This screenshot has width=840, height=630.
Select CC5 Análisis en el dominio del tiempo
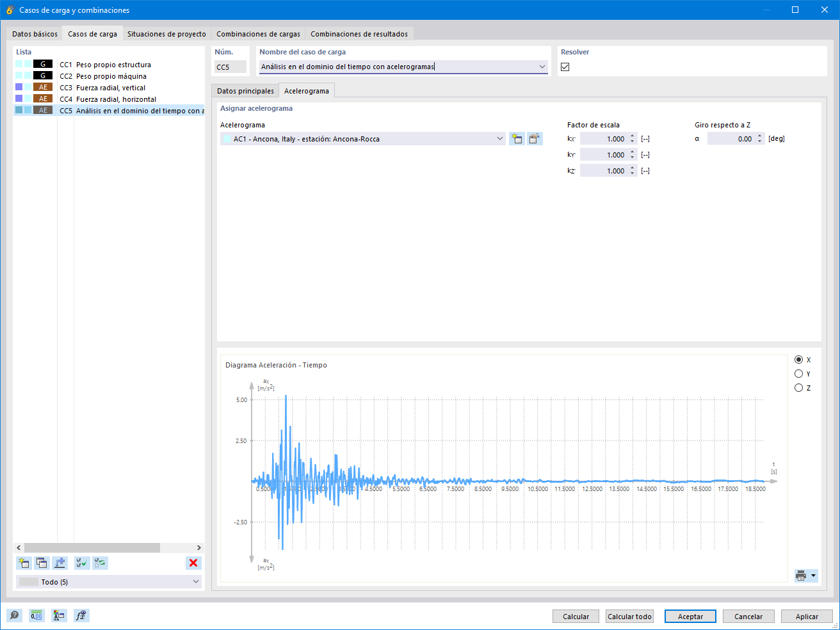109,110
